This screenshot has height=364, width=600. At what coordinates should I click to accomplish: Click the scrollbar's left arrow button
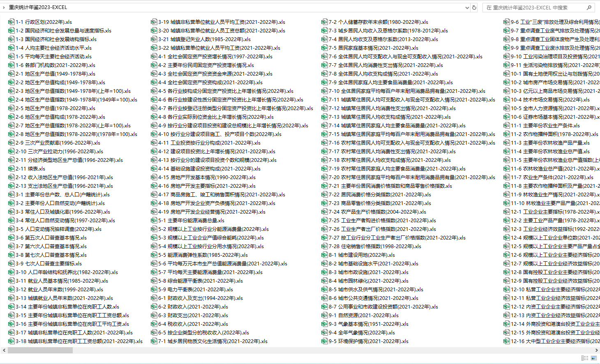[4, 350]
